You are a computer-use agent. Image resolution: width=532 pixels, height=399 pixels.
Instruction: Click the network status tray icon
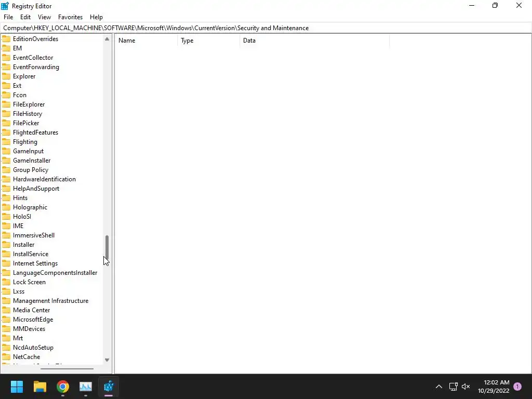[453, 387]
